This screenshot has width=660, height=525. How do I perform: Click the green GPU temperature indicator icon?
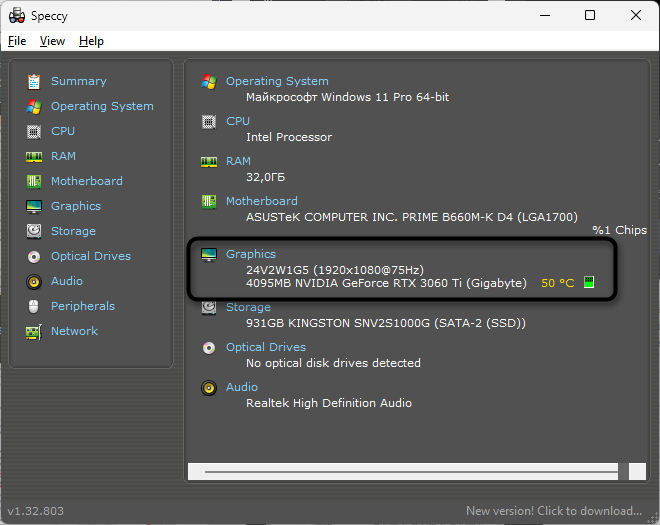tap(589, 282)
